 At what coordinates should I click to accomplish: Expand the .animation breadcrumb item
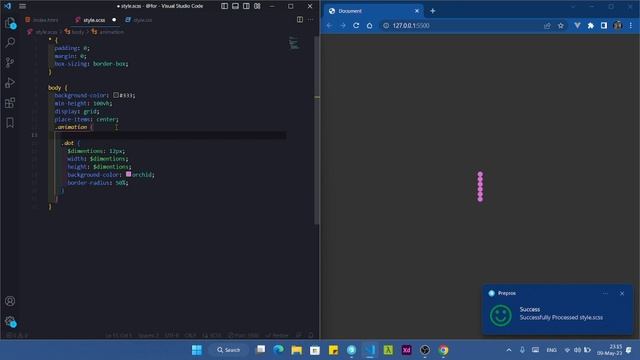(x=108, y=32)
